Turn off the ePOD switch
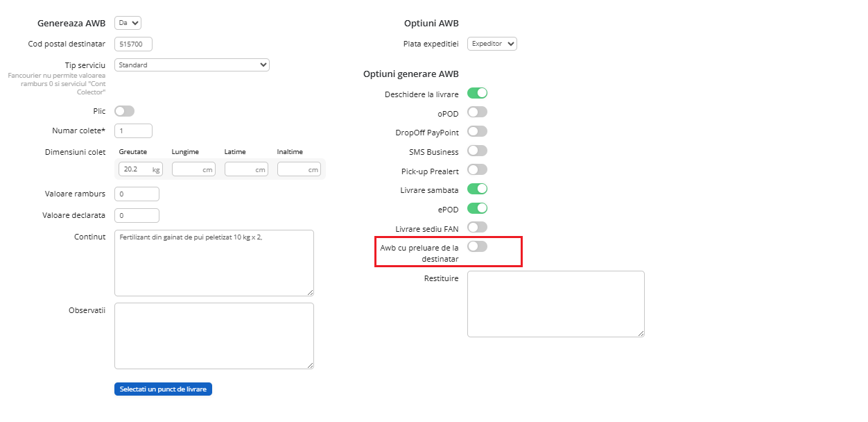This screenshot has width=868, height=422. click(477, 208)
